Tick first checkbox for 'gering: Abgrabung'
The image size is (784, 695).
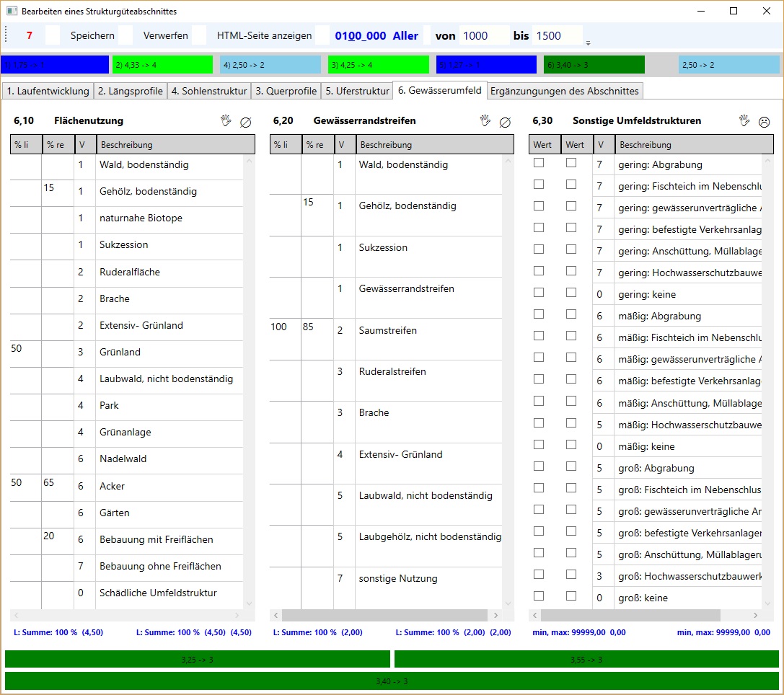coord(539,164)
